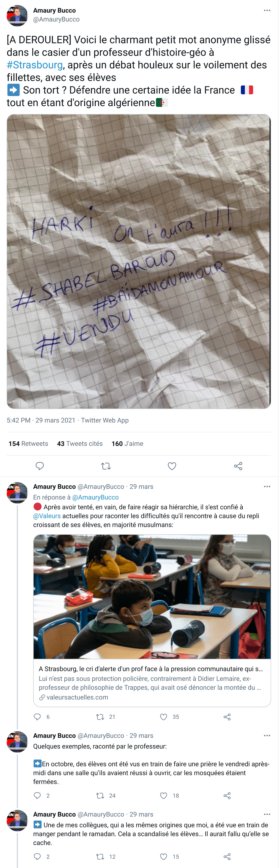This screenshot has height=868, width=280.
Task: Expand more options on the October prayer tweet
Action: coord(267,735)
